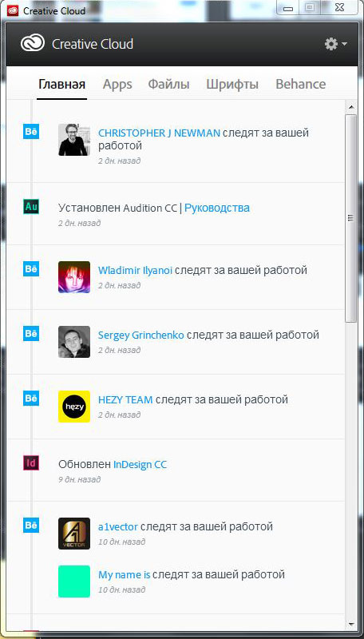Click the green My name is avatar
Viewport: 364px width, 639px height.
74,581
